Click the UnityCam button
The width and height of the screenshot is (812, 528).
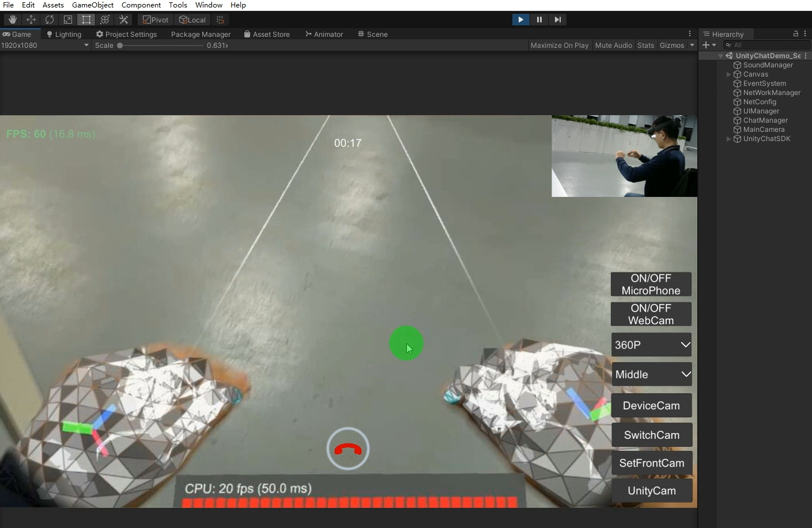coord(652,491)
